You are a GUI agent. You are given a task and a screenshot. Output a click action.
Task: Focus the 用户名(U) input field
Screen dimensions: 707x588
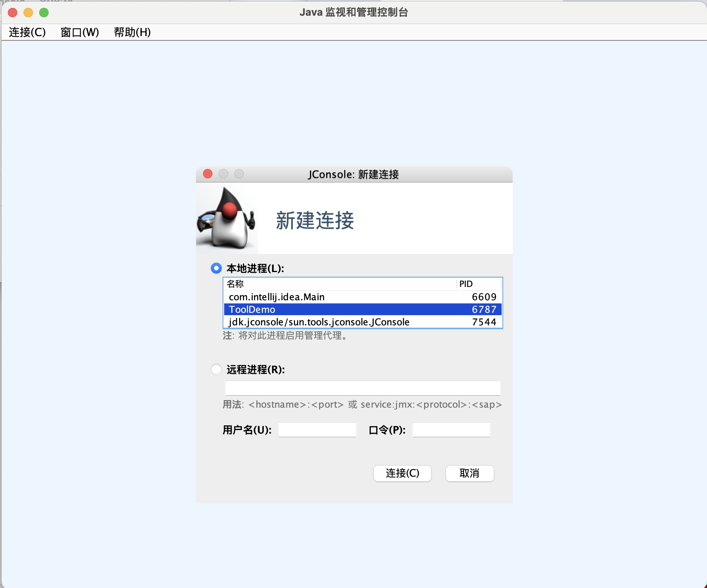317,430
